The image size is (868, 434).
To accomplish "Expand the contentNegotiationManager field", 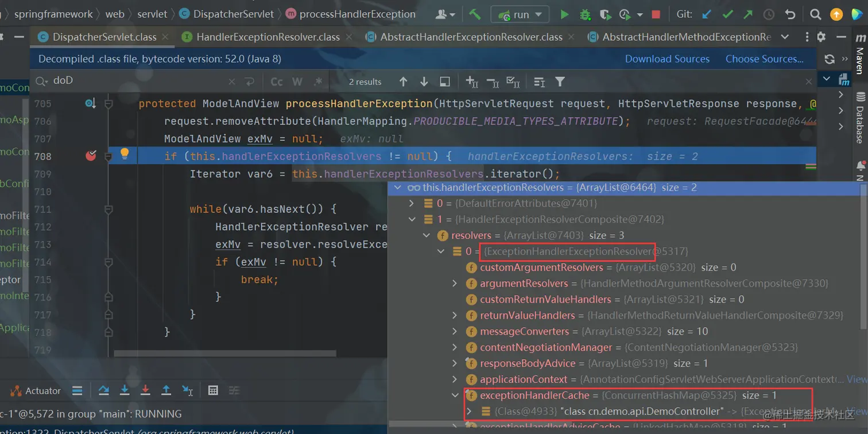I will (455, 347).
